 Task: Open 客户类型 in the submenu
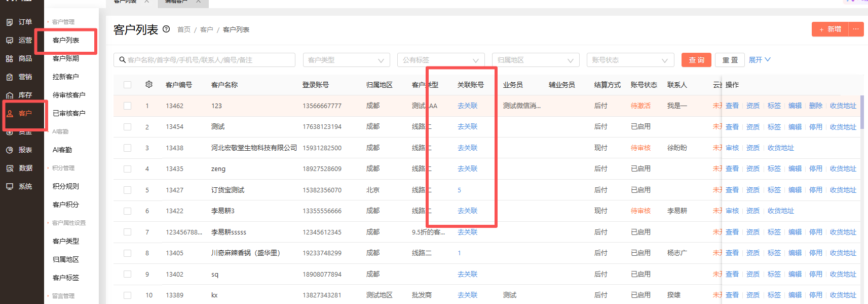(x=66, y=241)
